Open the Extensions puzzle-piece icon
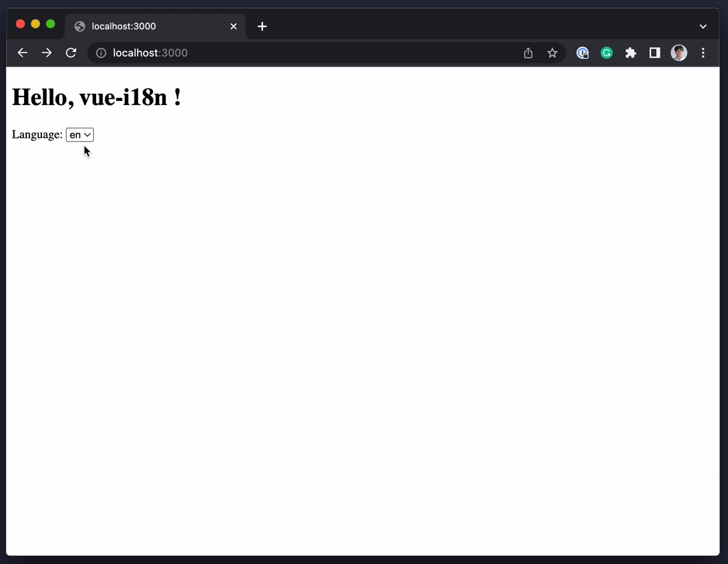728x564 pixels. click(x=631, y=53)
